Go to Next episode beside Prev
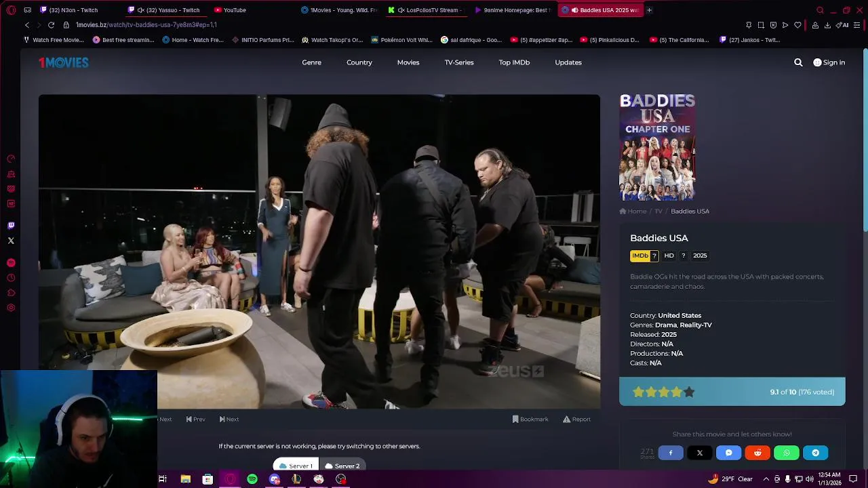868x488 pixels. 229,419
